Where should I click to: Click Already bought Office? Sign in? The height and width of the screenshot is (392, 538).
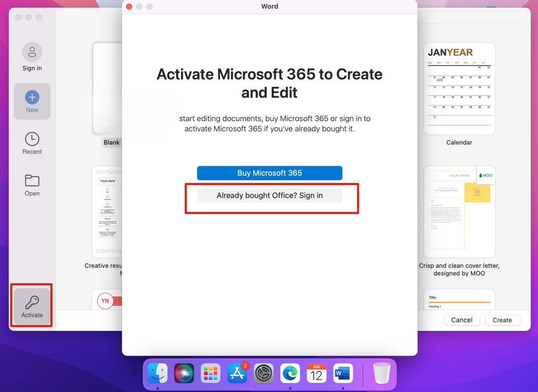(269, 196)
